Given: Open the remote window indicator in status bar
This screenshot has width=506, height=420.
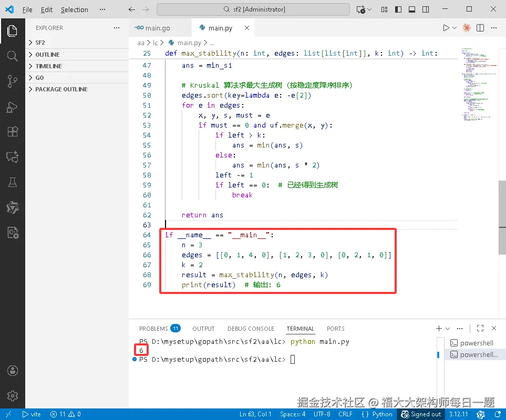Looking at the screenshot, I should 8,414.
